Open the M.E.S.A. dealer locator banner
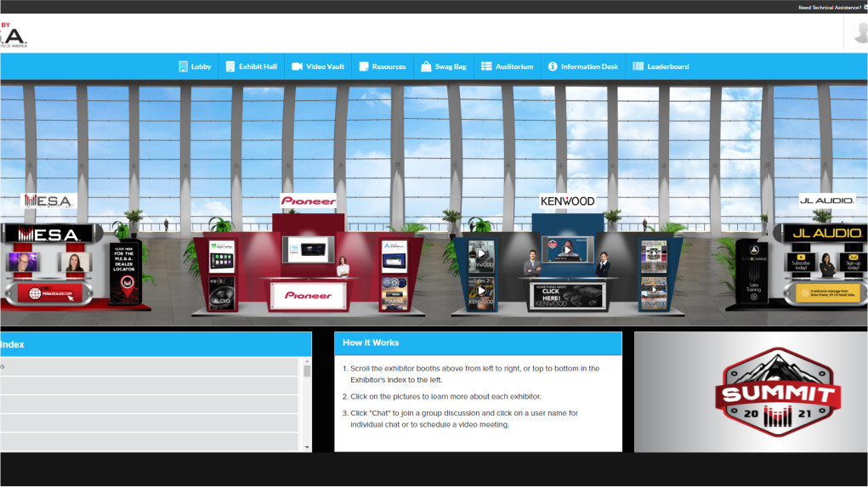 click(x=125, y=274)
